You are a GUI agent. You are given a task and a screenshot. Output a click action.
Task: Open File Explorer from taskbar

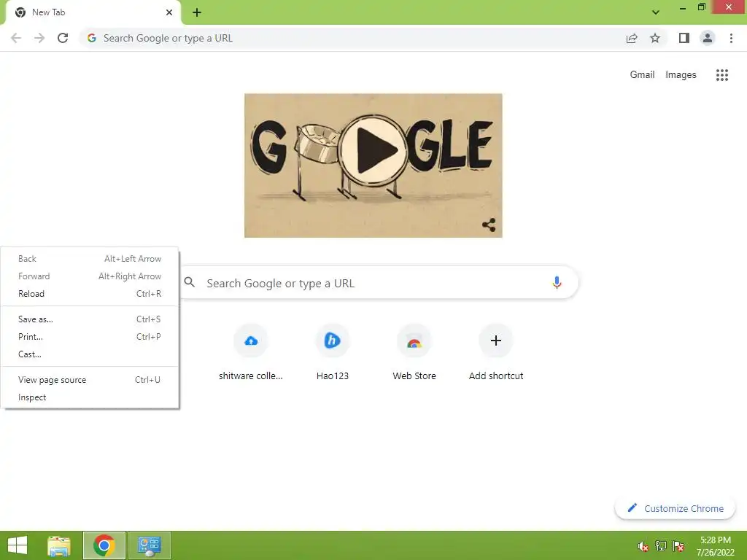pos(59,545)
